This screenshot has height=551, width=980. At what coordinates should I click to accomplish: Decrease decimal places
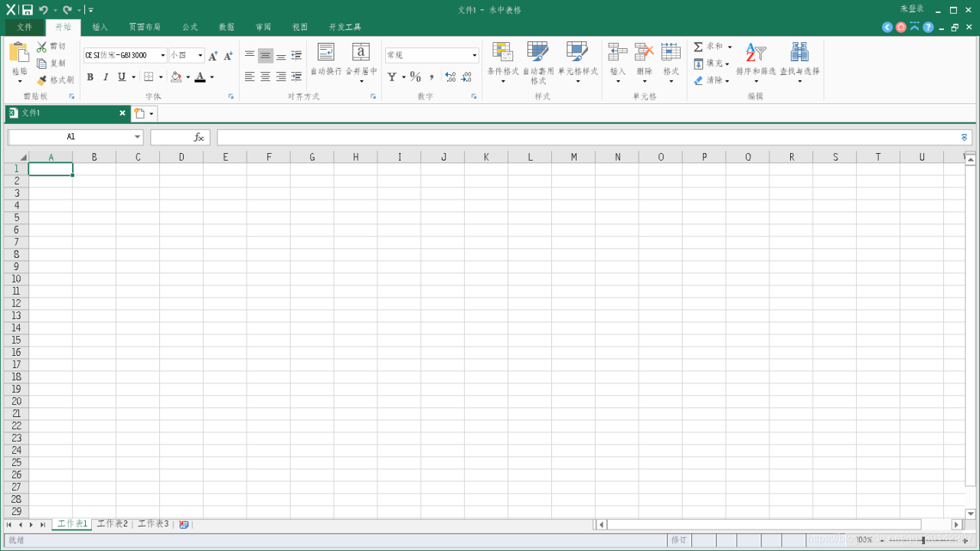(466, 77)
